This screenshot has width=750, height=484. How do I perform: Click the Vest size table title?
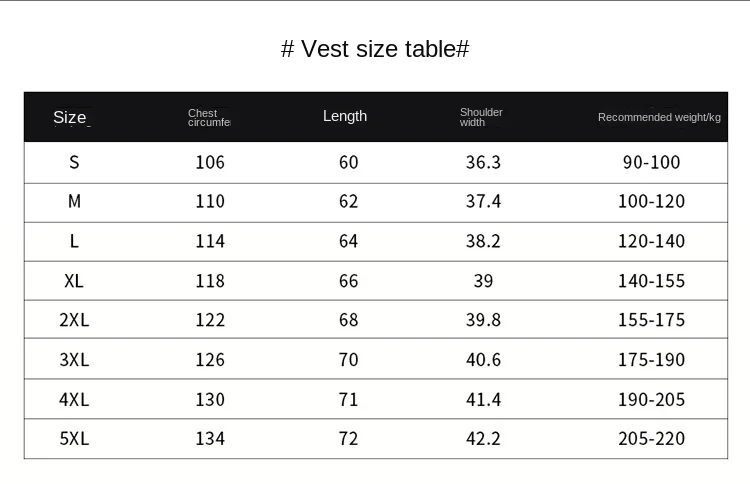tap(375, 49)
